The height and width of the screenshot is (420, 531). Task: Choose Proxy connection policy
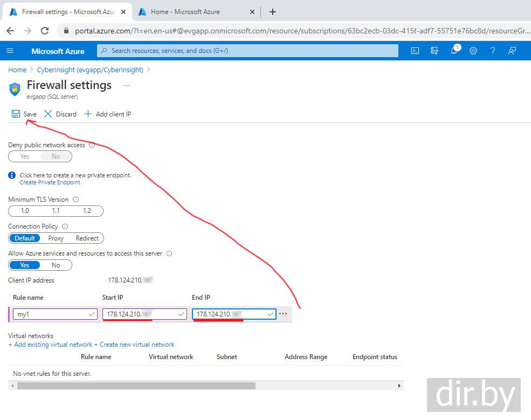click(56, 238)
